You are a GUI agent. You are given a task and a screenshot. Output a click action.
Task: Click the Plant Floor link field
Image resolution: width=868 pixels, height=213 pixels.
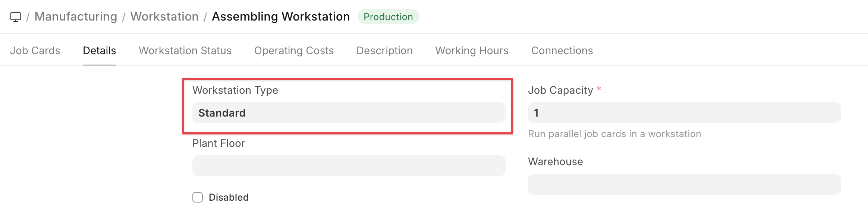349,166
